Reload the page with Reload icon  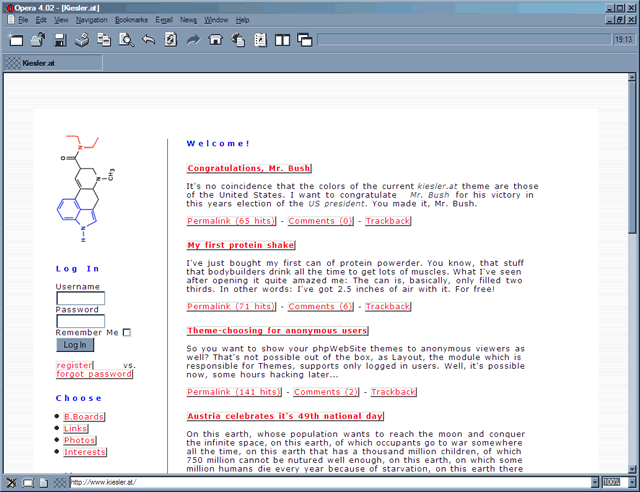[170, 40]
